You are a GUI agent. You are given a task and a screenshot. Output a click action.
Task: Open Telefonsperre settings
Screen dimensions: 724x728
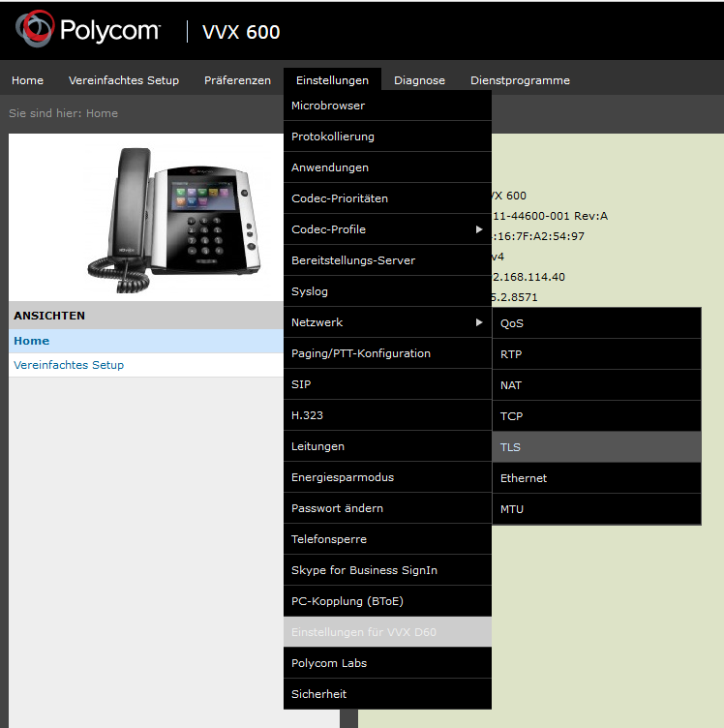387,539
